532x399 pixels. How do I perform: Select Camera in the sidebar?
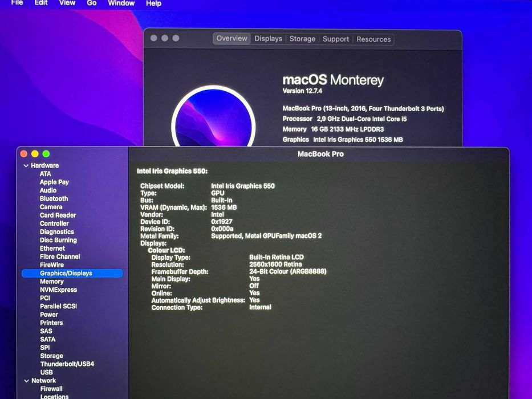pos(51,207)
